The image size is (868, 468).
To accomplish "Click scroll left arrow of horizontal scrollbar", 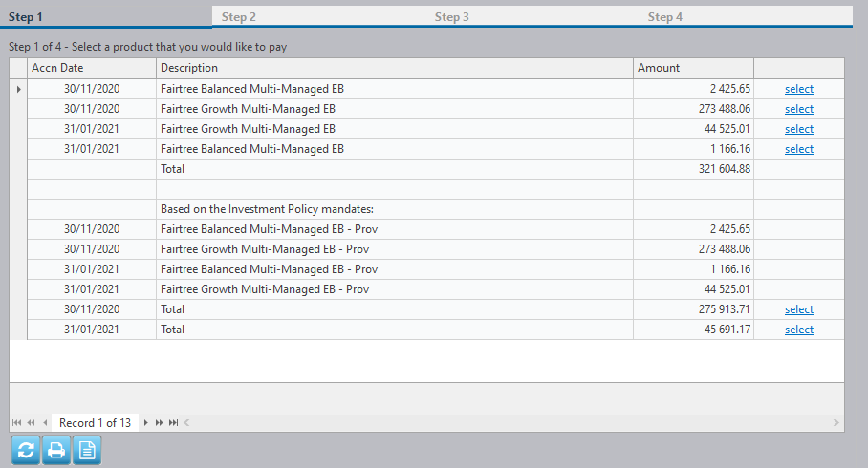I will point(187,423).
